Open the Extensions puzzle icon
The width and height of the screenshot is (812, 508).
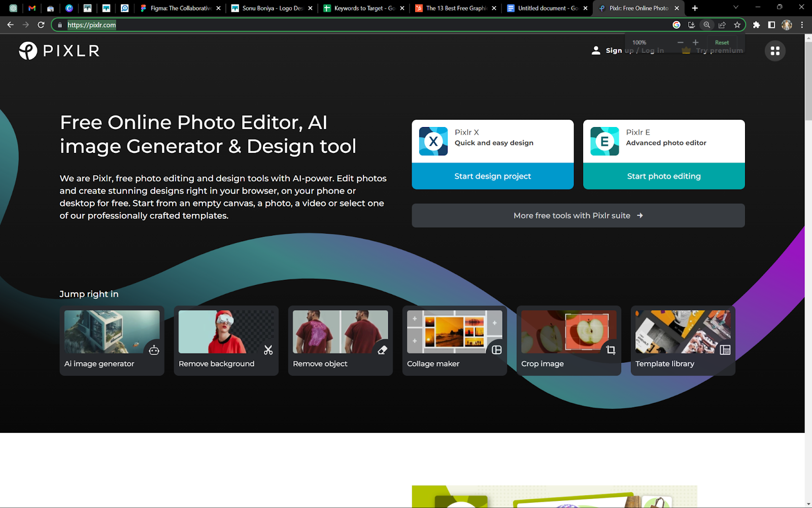(x=756, y=25)
